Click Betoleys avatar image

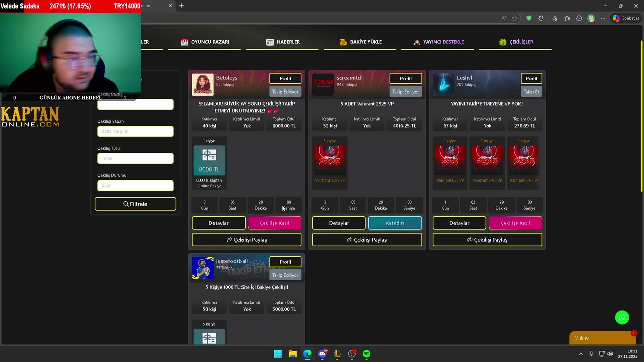click(203, 84)
